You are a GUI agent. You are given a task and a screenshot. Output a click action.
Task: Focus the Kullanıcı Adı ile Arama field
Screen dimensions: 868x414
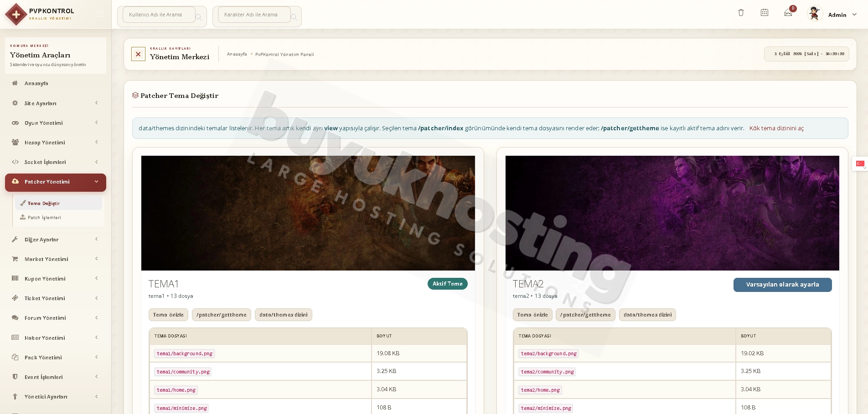pos(159,15)
